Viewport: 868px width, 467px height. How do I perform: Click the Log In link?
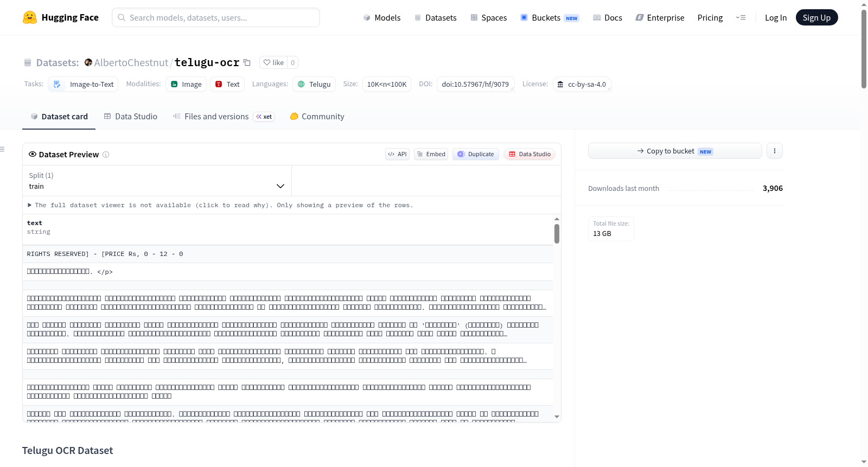776,17
